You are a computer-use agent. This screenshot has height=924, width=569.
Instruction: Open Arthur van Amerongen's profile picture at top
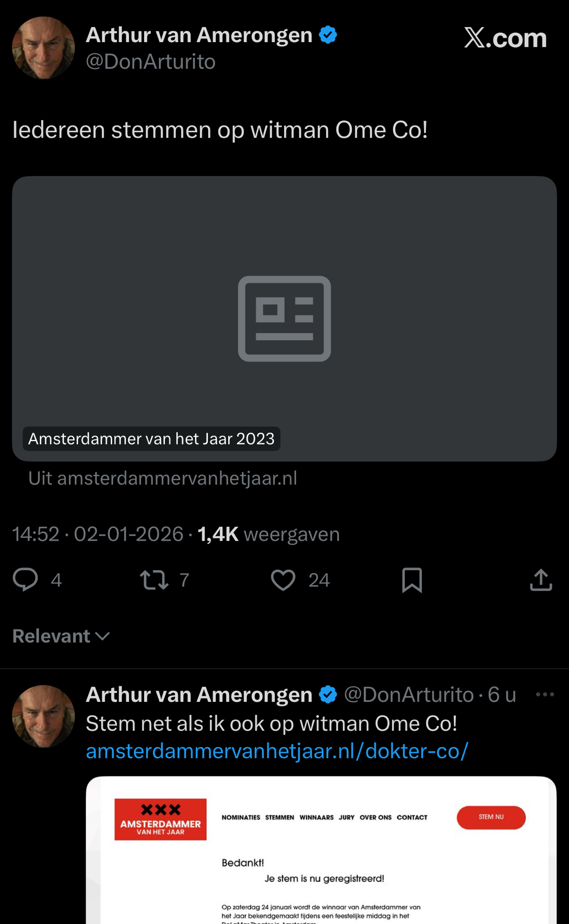[x=43, y=48]
